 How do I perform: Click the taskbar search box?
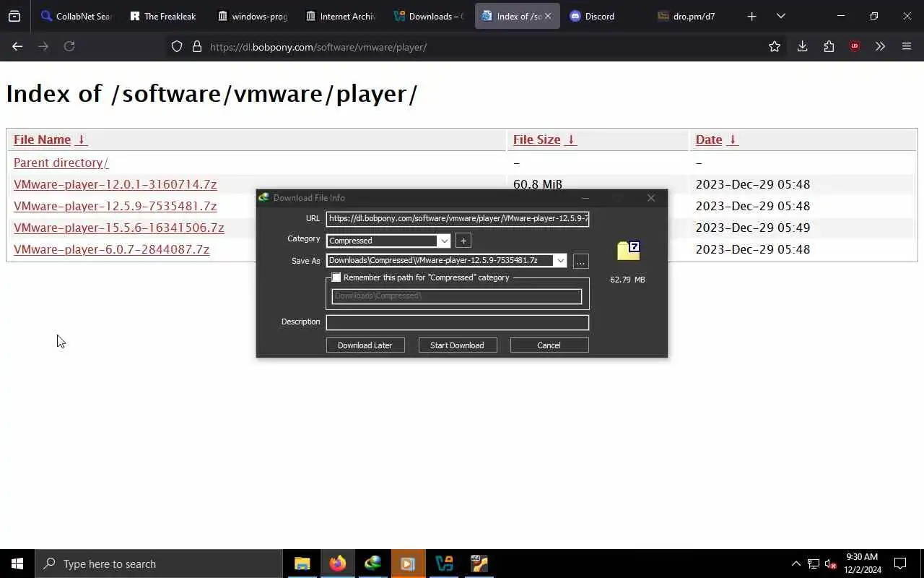tap(159, 564)
